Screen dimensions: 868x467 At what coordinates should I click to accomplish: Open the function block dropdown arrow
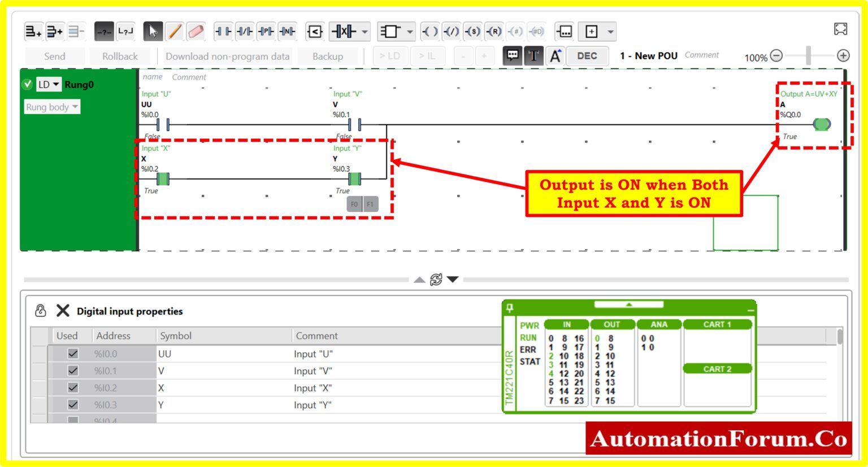click(x=410, y=32)
